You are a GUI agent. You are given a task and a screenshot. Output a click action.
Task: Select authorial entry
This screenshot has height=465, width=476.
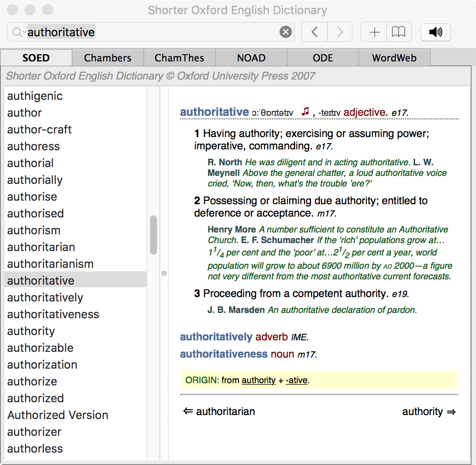click(x=75, y=163)
